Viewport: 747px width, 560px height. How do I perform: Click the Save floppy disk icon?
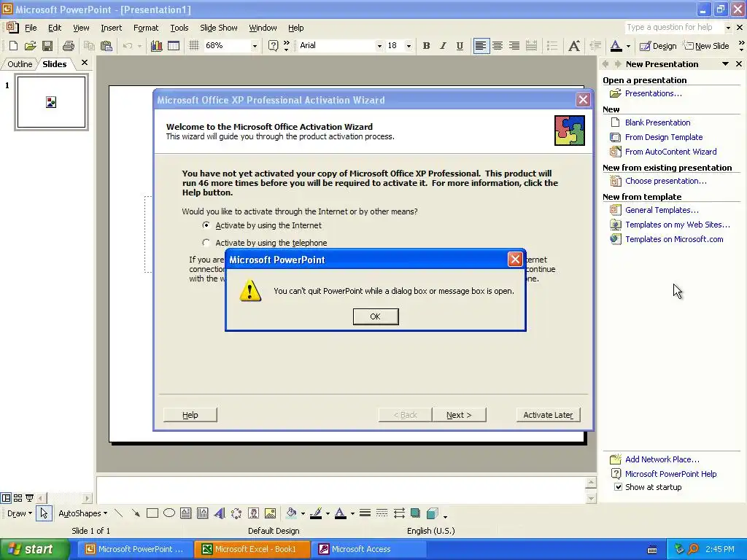(47, 46)
